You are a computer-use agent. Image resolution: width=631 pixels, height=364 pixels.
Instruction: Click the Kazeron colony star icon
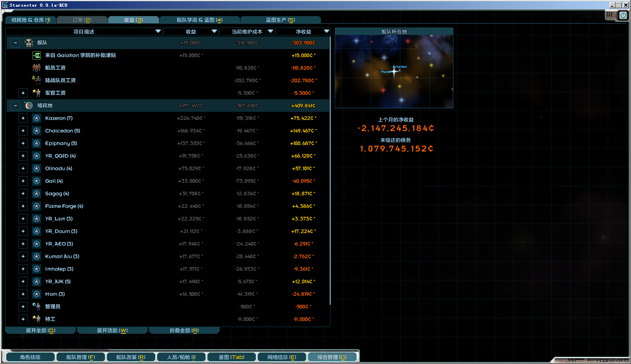pos(37,118)
